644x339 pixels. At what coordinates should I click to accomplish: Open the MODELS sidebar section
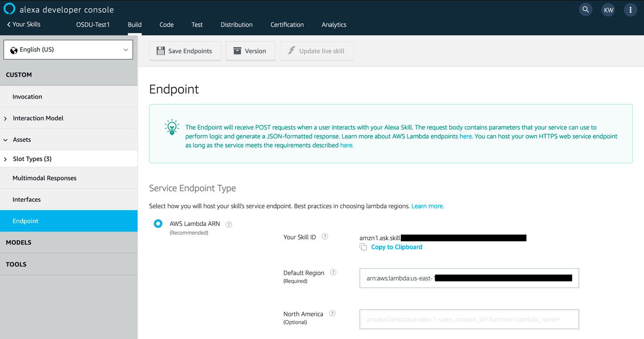(69, 243)
